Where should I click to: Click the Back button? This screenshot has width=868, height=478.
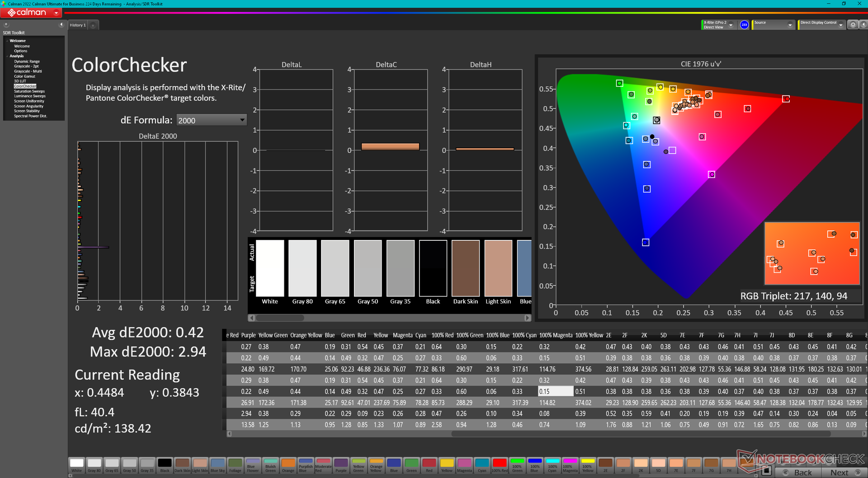click(x=798, y=472)
